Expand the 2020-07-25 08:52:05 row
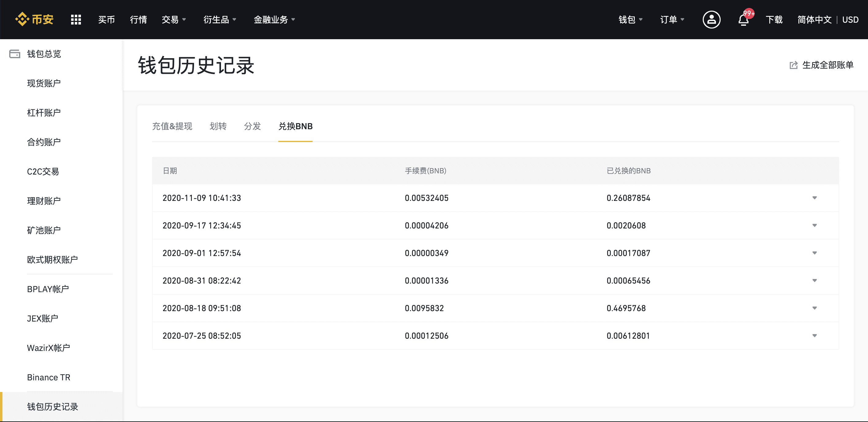This screenshot has height=422, width=868. pos(814,336)
